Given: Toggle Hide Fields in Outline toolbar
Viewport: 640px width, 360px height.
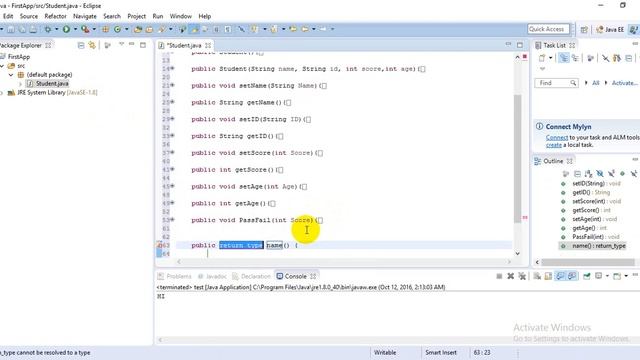Looking at the screenshot, I should [600, 174].
